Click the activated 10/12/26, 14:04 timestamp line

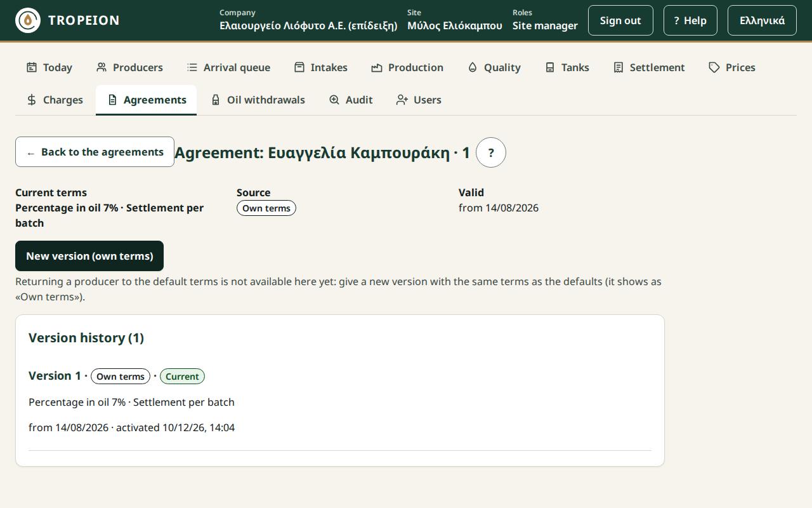click(x=131, y=427)
